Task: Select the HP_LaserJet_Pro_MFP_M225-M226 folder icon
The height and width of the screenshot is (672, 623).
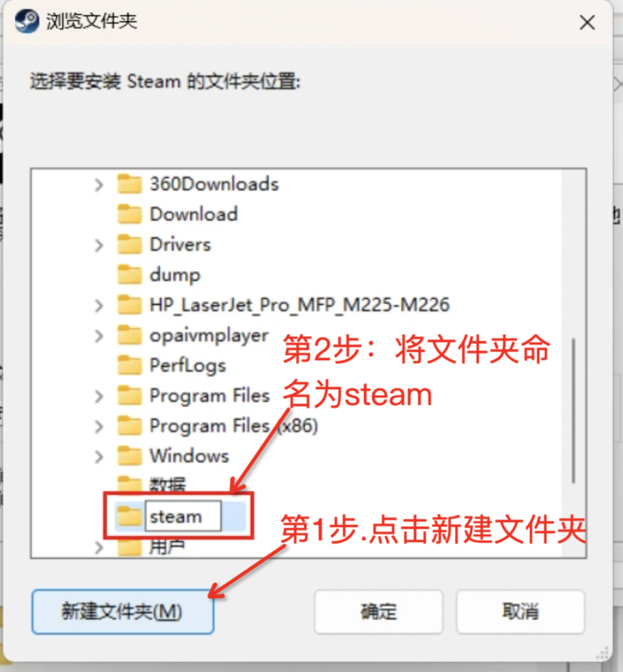Action: pos(129,304)
